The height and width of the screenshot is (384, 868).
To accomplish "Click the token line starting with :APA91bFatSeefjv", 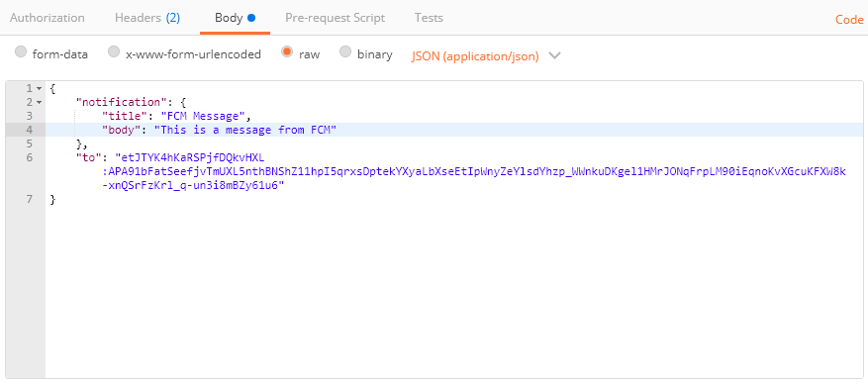I will click(x=474, y=171).
